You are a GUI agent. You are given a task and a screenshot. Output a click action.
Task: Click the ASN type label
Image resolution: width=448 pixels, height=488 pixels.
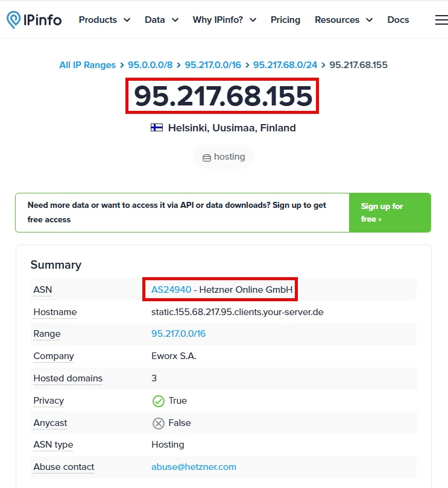(x=53, y=445)
